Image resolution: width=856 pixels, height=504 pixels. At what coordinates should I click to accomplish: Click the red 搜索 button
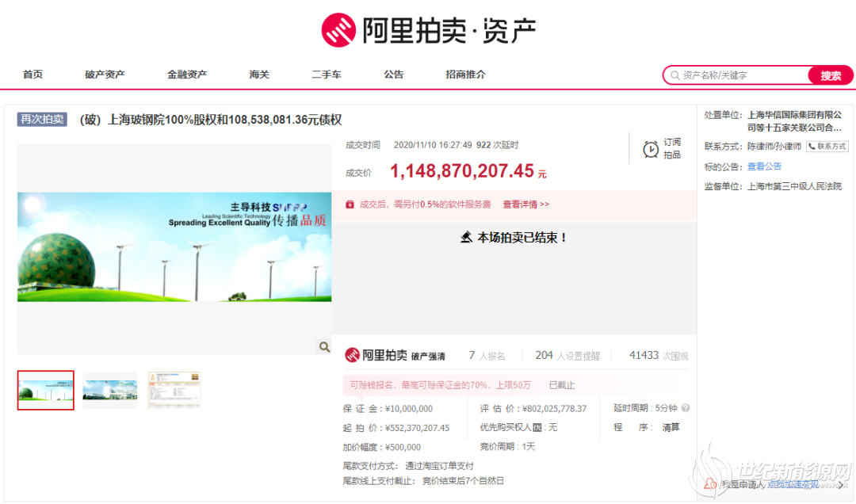831,75
